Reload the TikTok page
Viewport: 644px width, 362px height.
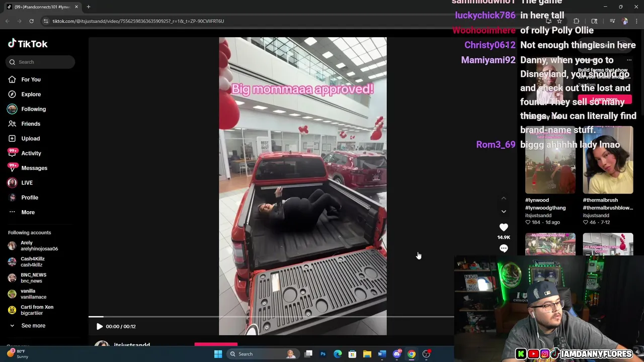(31, 21)
